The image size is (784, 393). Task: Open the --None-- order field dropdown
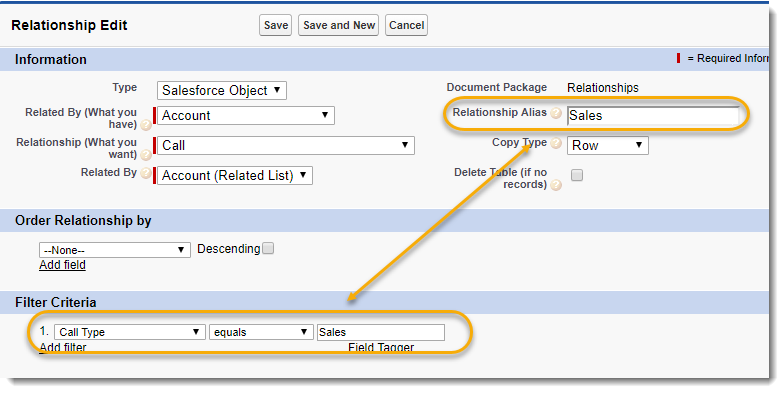coord(114,250)
